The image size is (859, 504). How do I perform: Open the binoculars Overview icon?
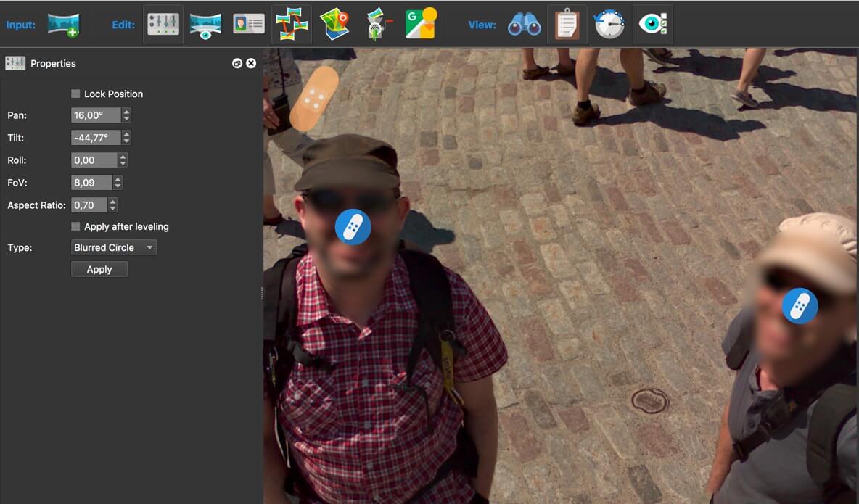pyautogui.click(x=525, y=25)
